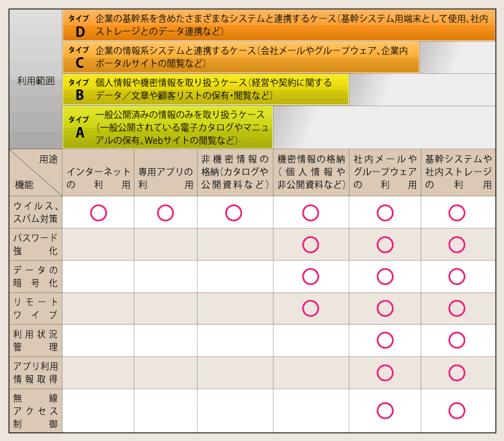504x441 pixels.
Task: Click the 無線アクセス制御 row label
Action: pyautogui.click(x=36, y=411)
